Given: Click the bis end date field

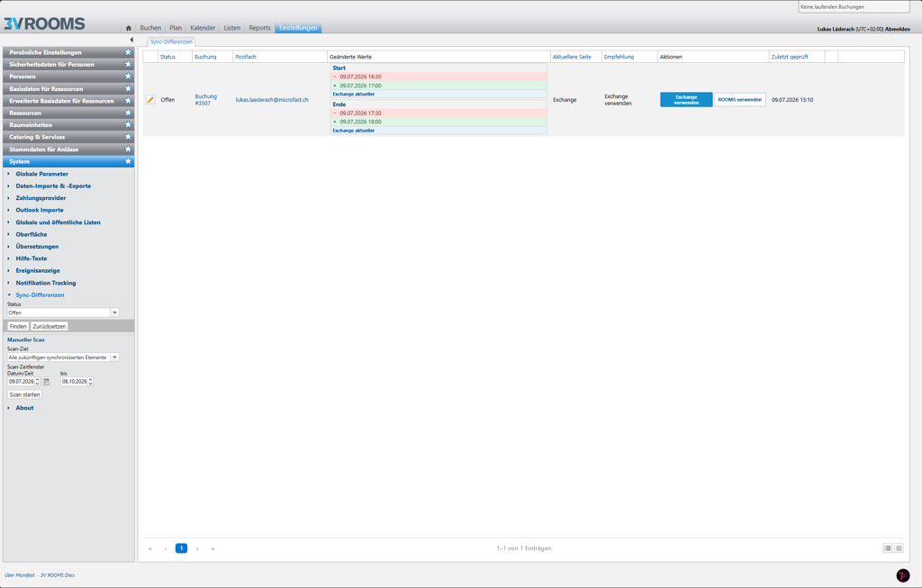Looking at the screenshot, I should pos(74,382).
